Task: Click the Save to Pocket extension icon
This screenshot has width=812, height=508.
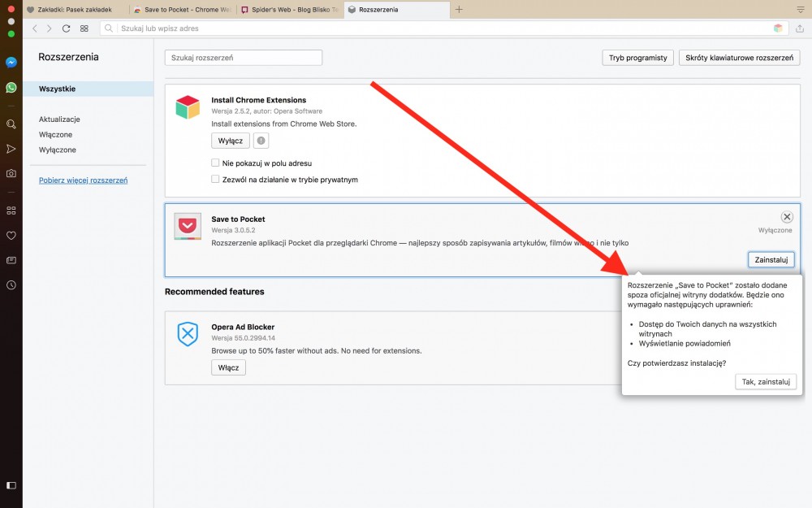Action: [x=188, y=226]
